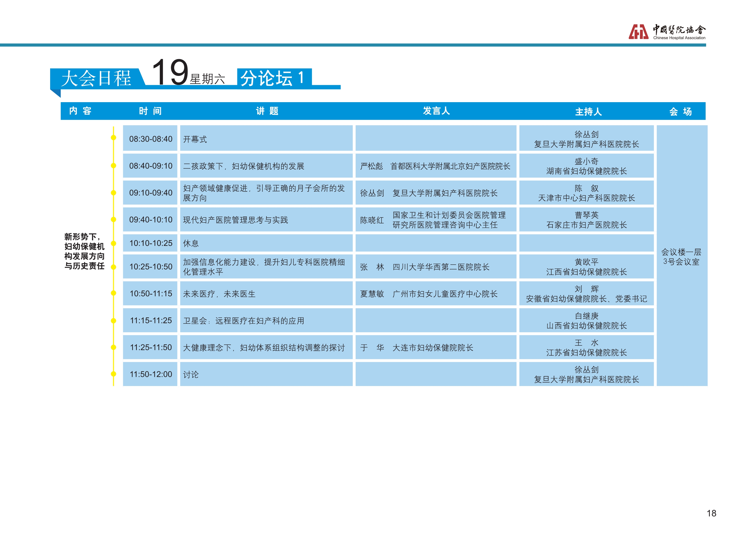Click yellow timeline dot beside 11:50-12:00
Viewport: 756px width, 540px height.
[x=113, y=374]
